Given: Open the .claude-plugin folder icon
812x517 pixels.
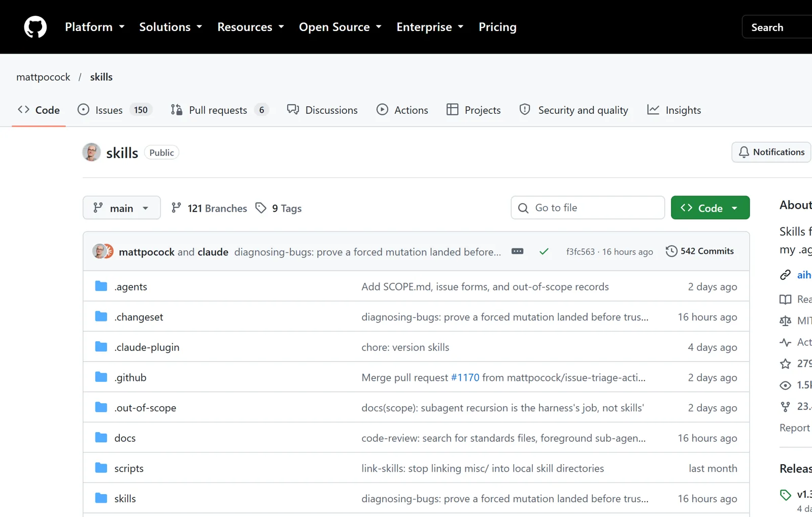Looking at the screenshot, I should point(101,347).
